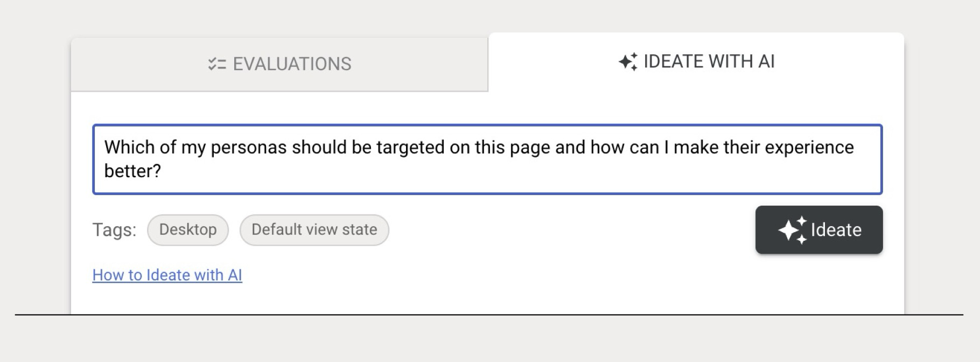Click the word "targeted" in the prompt
Viewport: 980px width, 362px height.
410,148
